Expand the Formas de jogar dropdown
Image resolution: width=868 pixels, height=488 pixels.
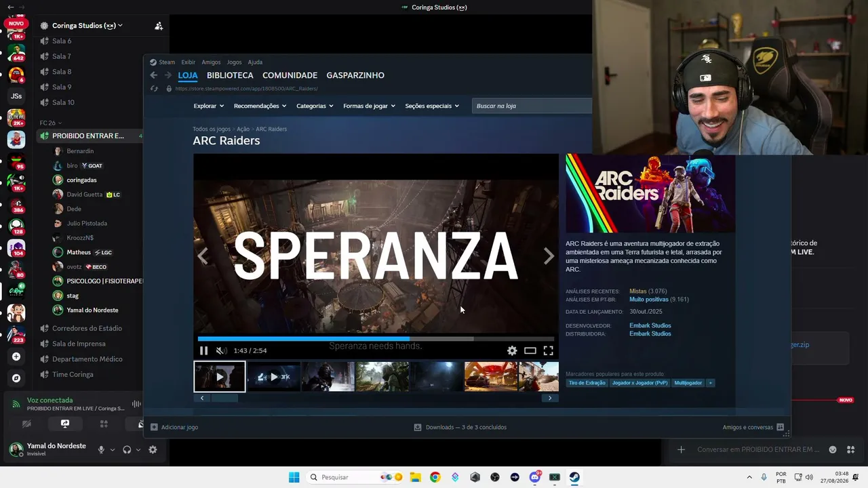point(369,106)
